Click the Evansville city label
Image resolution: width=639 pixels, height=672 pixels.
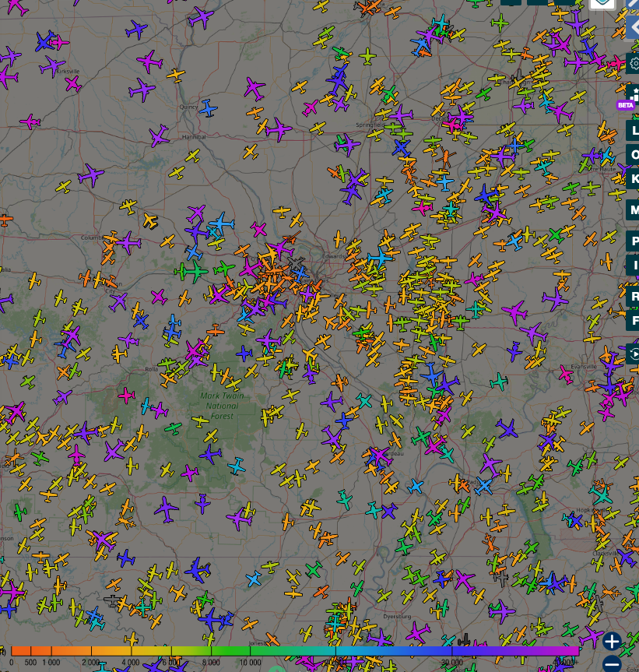(584, 367)
